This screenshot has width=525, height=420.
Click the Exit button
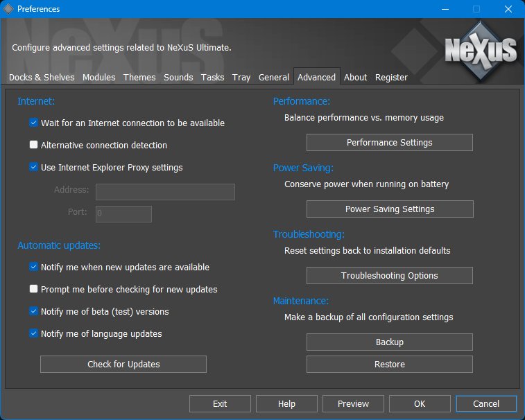coord(220,403)
